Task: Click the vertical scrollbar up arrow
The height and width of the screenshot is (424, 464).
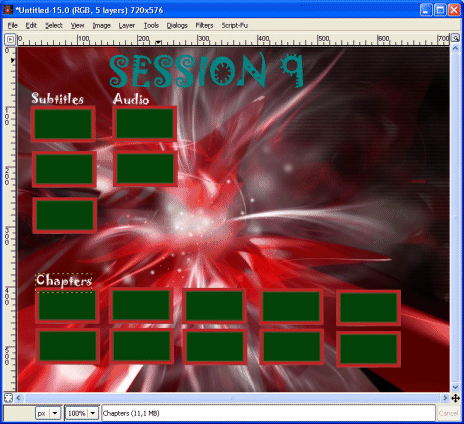Action: coord(455,48)
